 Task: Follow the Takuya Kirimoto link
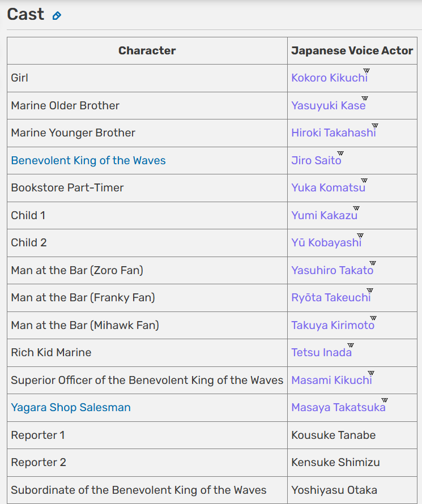[333, 325]
